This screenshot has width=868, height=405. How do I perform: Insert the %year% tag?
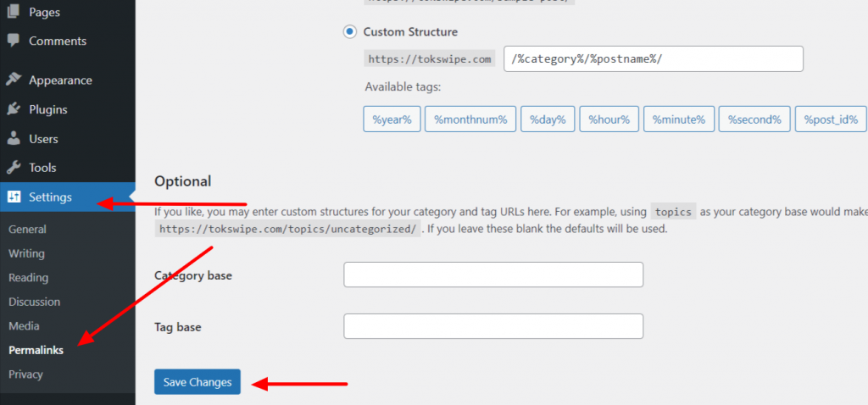pyautogui.click(x=392, y=120)
